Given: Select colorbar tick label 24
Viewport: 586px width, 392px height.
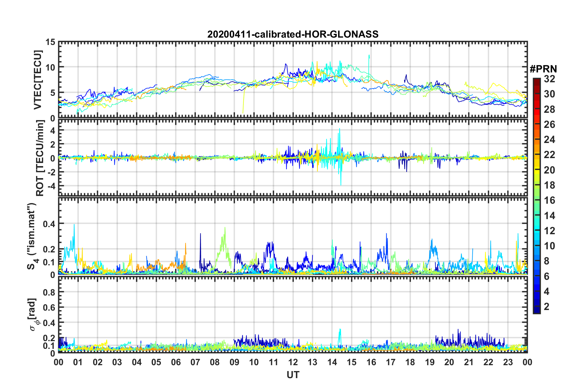Looking at the screenshot, I should point(549,140).
